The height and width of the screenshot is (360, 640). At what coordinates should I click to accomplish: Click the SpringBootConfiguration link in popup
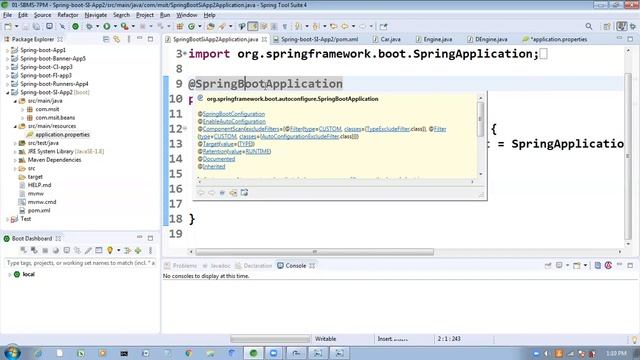coord(234,114)
